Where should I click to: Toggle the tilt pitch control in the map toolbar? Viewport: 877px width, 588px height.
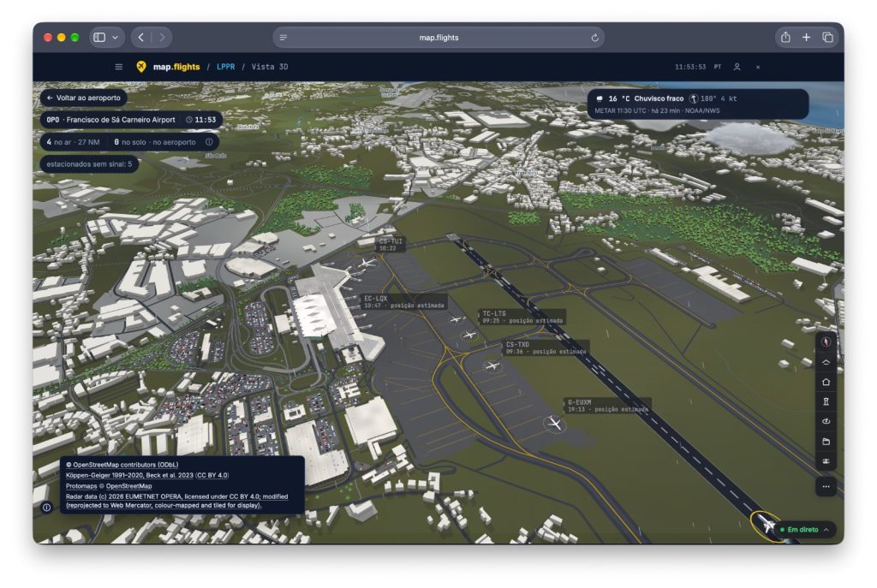click(826, 362)
